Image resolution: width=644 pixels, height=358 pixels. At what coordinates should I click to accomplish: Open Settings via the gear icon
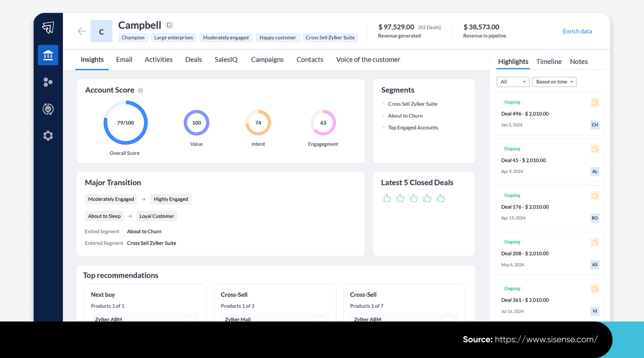click(x=48, y=135)
